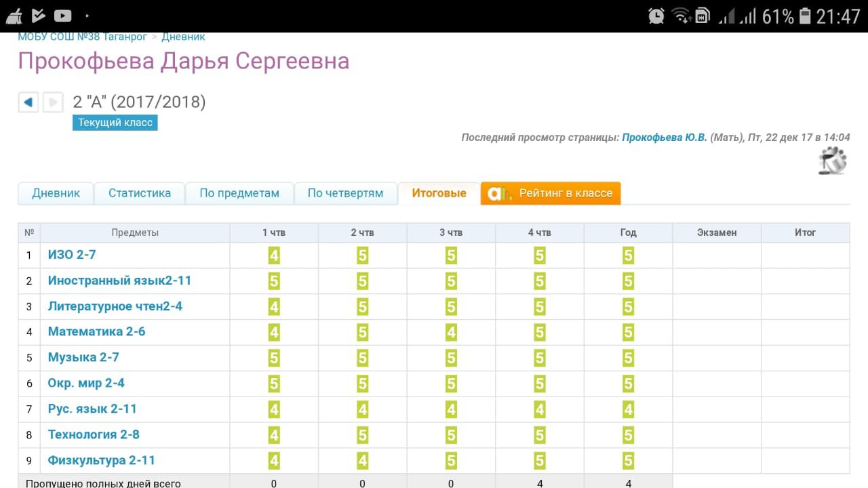Click the Предметы column header
The image size is (868, 488).
[135, 232]
